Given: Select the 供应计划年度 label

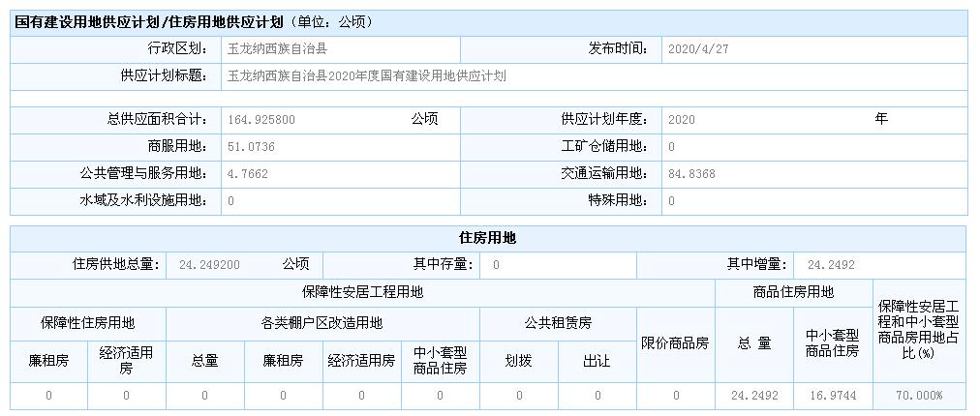Looking at the screenshot, I should [x=603, y=119].
